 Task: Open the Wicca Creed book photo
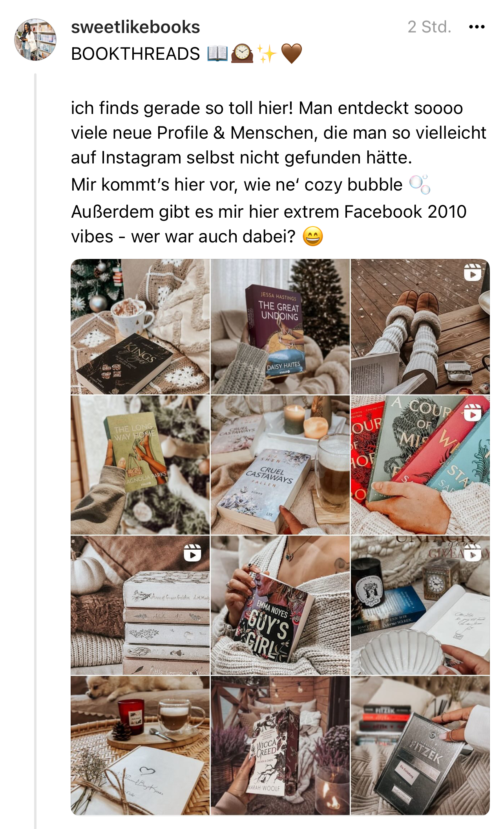[280, 745]
